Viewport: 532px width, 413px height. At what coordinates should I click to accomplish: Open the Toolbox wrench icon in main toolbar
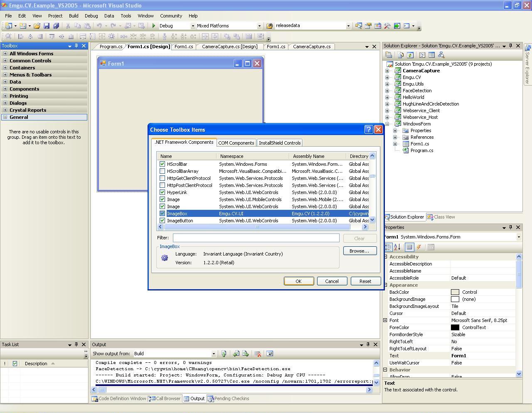tap(387, 26)
